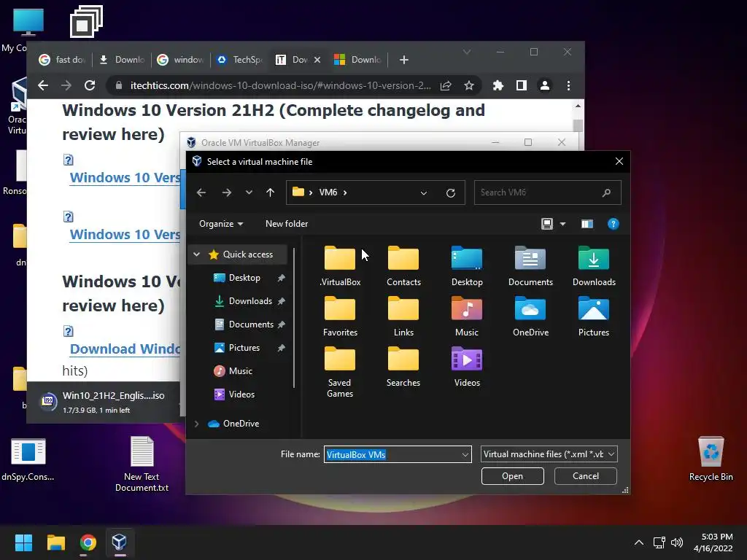Open Chrome profile icon

[544, 86]
